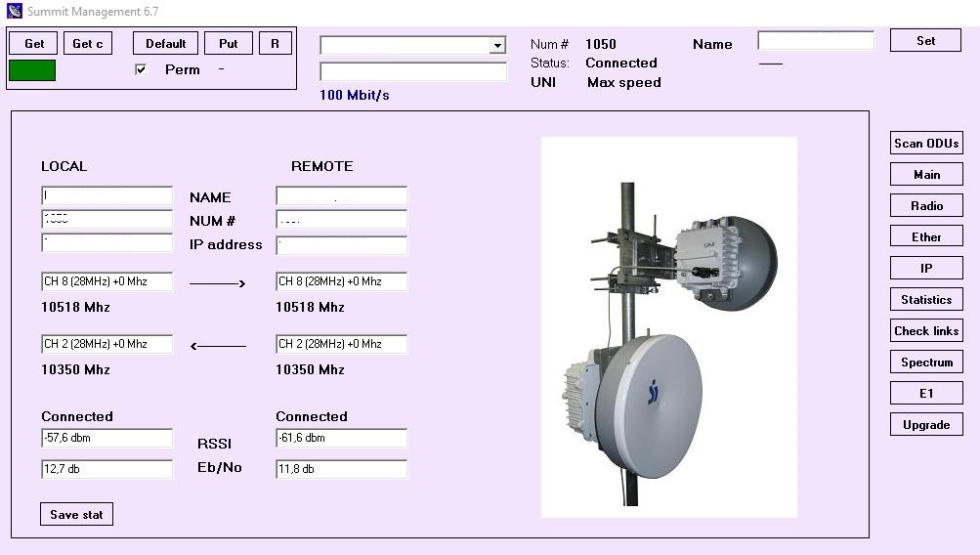This screenshot has height=555, width=980.
Task: Click the Scan ODUs button
Action: click(x=926, y=143)
